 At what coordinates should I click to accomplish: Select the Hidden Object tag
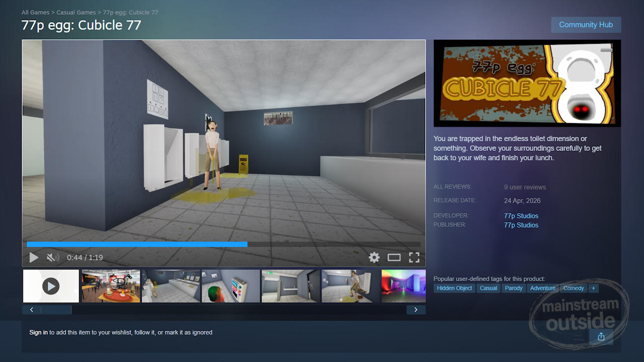[x=454, y=288]
